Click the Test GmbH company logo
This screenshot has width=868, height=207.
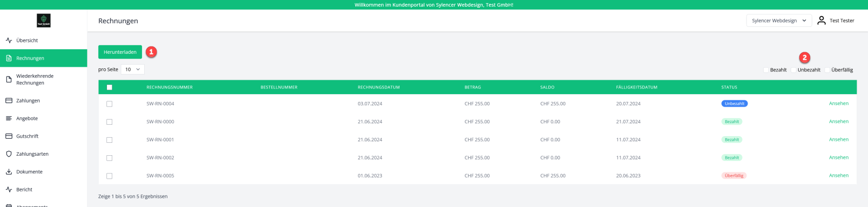pos(43,21)
